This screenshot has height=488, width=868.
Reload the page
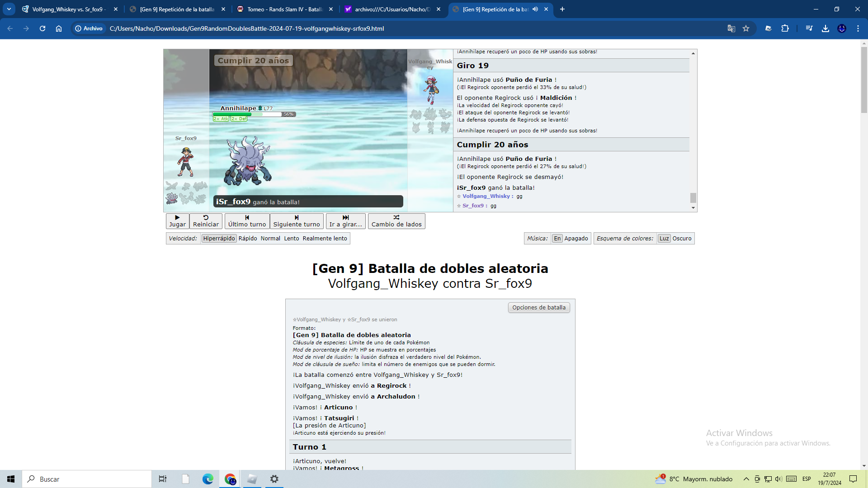coord(42,28)
